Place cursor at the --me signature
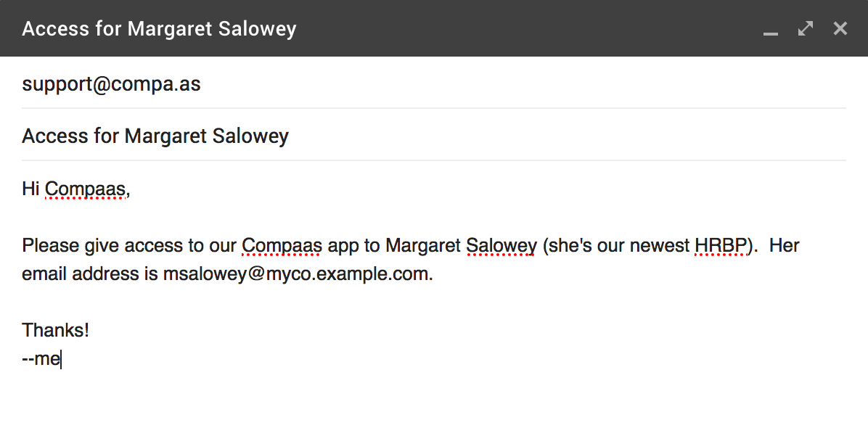The height and width of the screenshot is (444, 868). pyautogui.click(x=41, y=358)
